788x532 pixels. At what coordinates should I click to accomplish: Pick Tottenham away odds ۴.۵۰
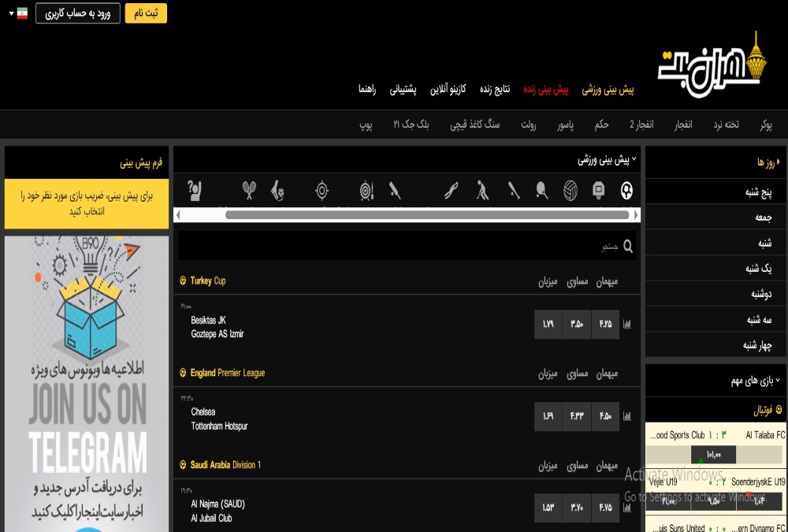pos(605,416)
